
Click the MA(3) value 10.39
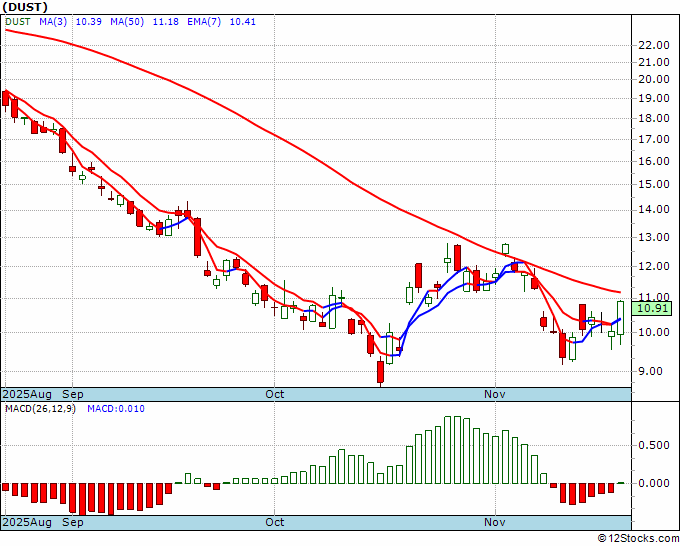[x=88, y=22]
